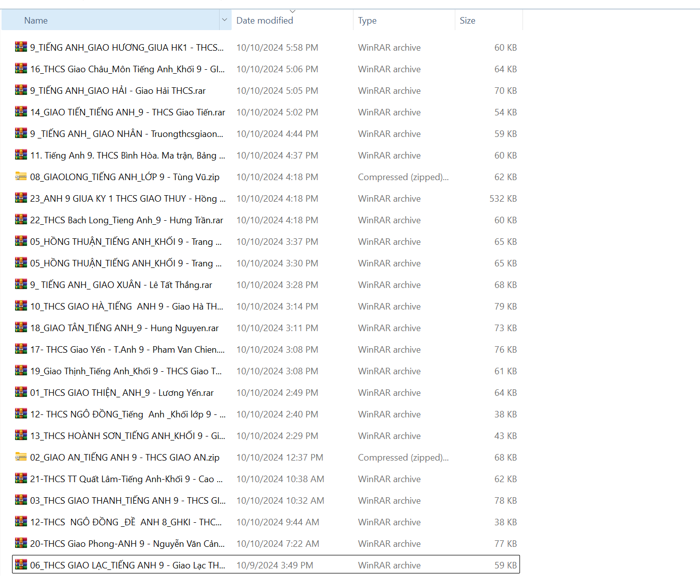Click the date 10/10/2024 5:58 PM

(x=277, y=48)
